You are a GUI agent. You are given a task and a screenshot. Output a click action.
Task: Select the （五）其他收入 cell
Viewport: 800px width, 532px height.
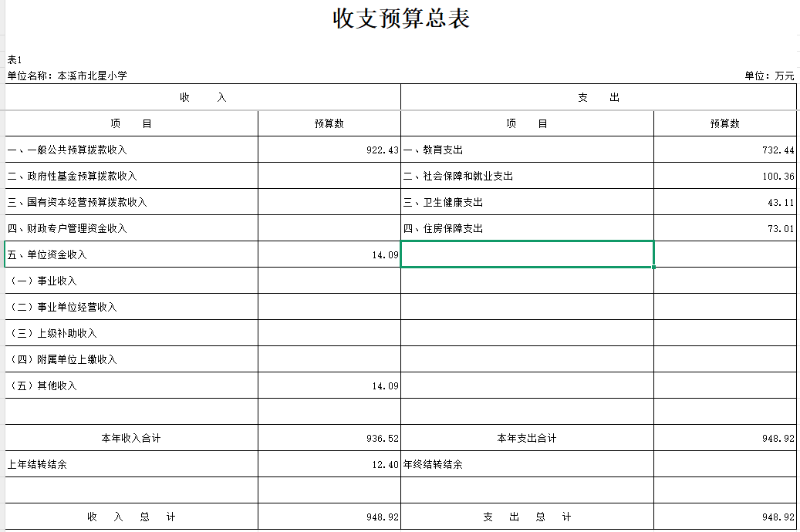click(132, 386)
